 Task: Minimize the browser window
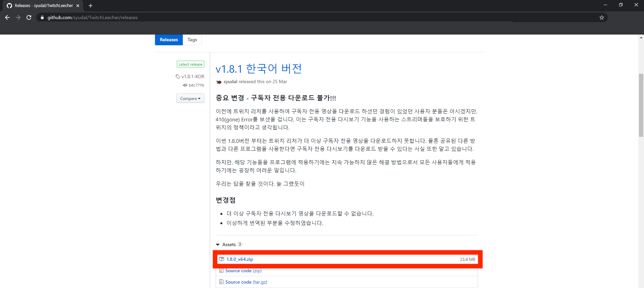pyautogui.click(x=605, y=5)
